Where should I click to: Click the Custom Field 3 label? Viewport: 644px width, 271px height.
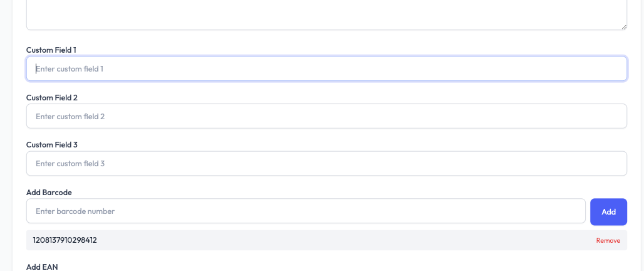click(x=52, y=145)
